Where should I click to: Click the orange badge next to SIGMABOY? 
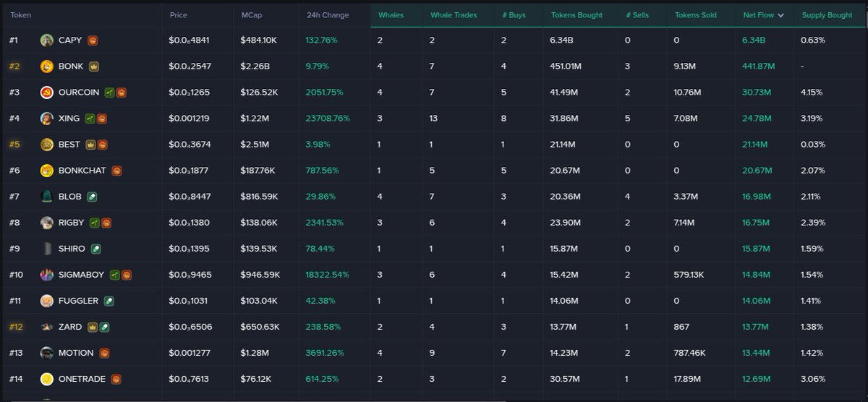pos(127,275)
